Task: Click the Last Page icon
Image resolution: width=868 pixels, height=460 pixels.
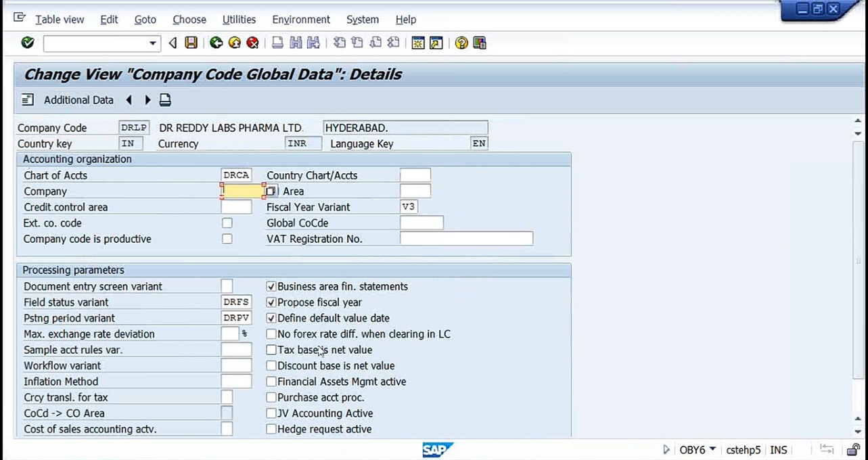Action: (x=393, y=43)
